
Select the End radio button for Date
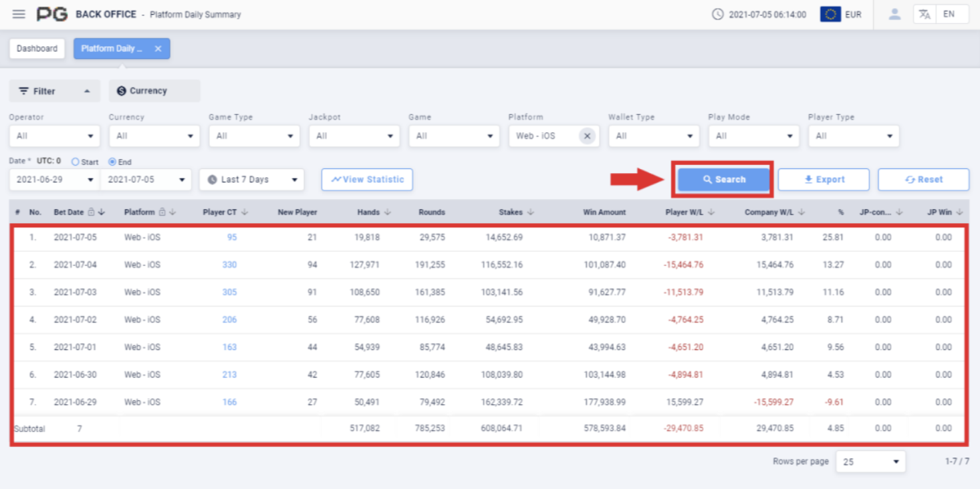coord(112,162)
